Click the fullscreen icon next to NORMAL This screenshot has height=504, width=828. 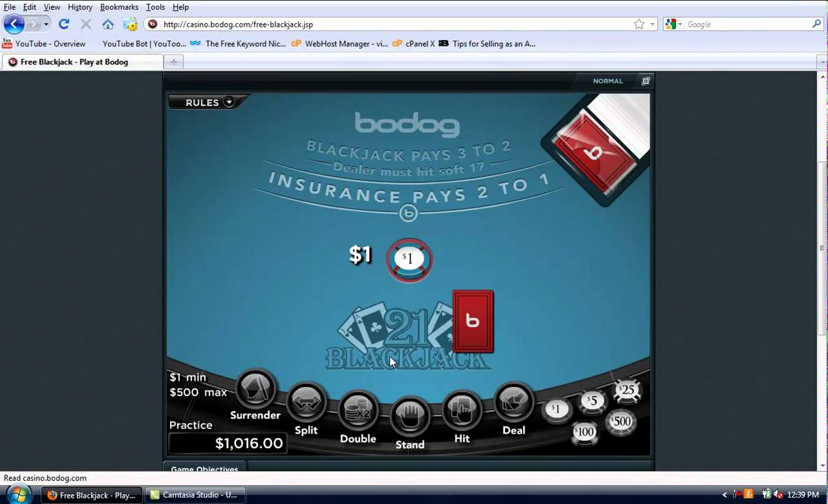click(645, 80)
